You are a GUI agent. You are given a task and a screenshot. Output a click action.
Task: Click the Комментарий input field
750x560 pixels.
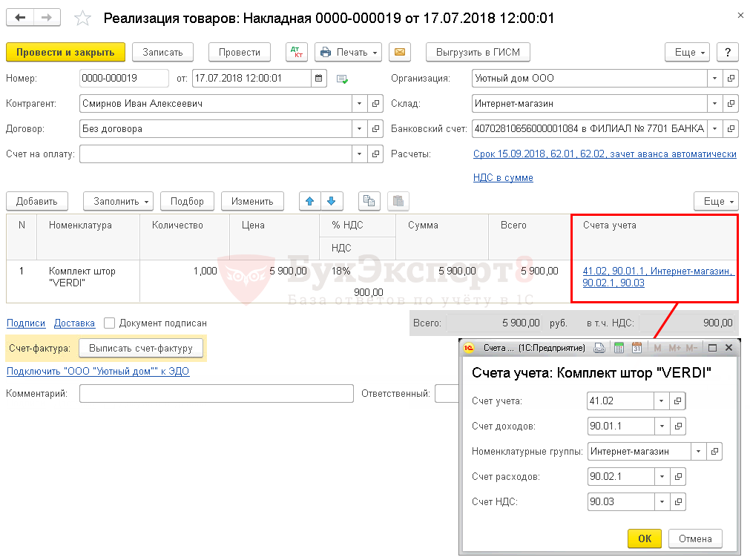pos(216,394)
